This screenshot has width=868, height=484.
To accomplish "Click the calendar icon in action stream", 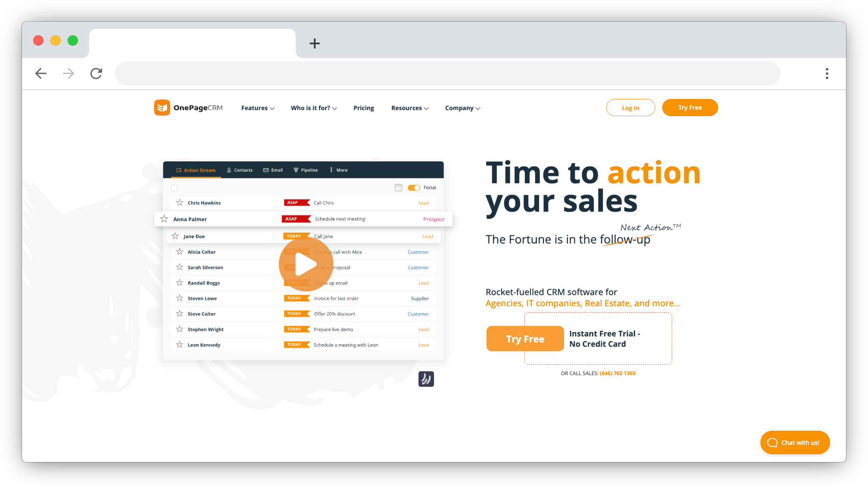I will click(x=398, y=187).
